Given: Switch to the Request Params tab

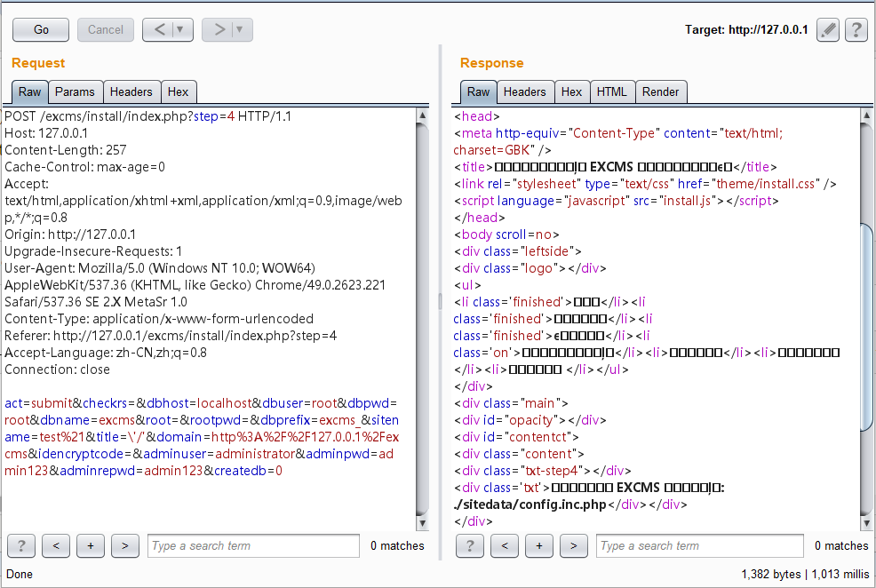Looking at the screenshot, I should tap(75, 92).
